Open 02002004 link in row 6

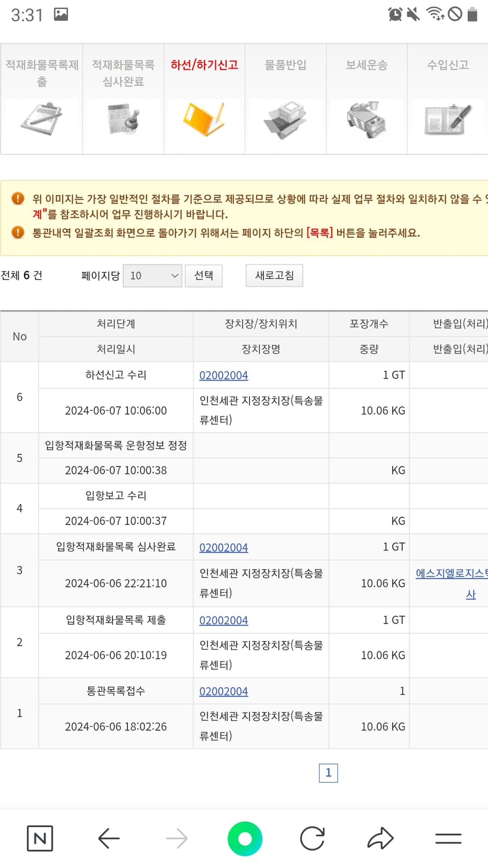(x=223, y=375)
